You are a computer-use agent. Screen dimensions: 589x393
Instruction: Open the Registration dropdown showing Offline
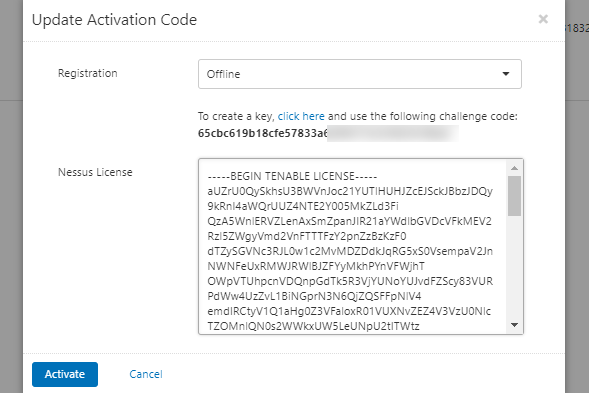click(359, 74)
